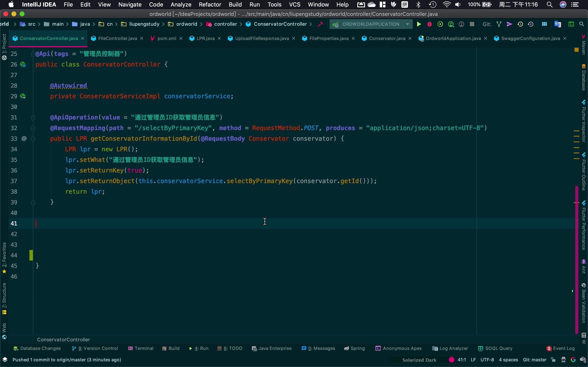Open Git history clock icon
588x367 pixels.
(520, 24)
